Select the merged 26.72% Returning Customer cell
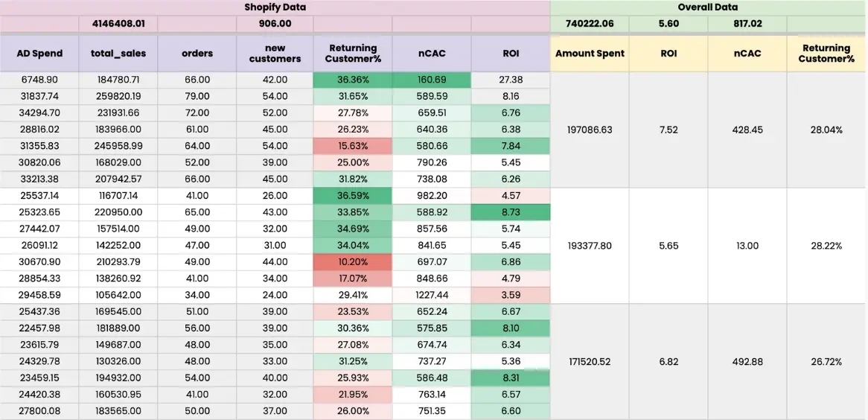 click(826, 362)
